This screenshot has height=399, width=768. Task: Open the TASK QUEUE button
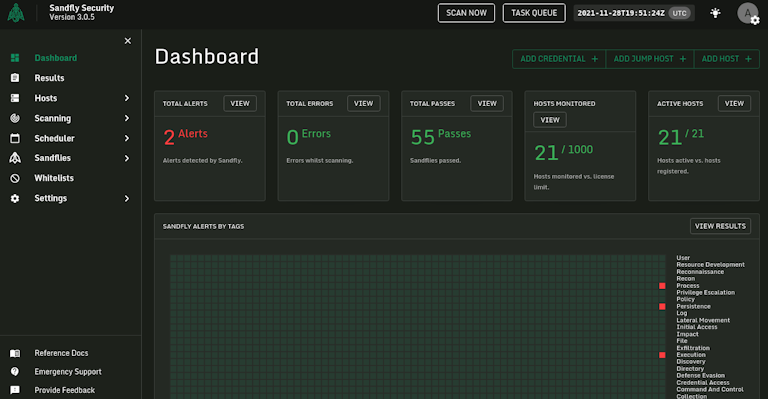(x=534, y=13)
